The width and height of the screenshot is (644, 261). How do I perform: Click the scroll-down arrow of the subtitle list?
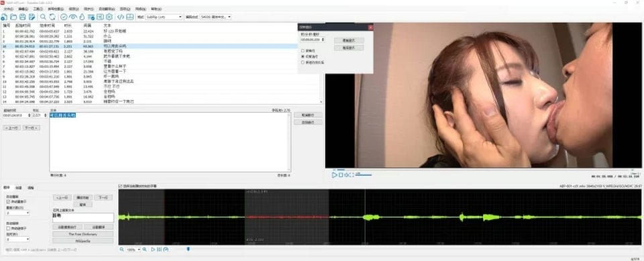(321, 102)
